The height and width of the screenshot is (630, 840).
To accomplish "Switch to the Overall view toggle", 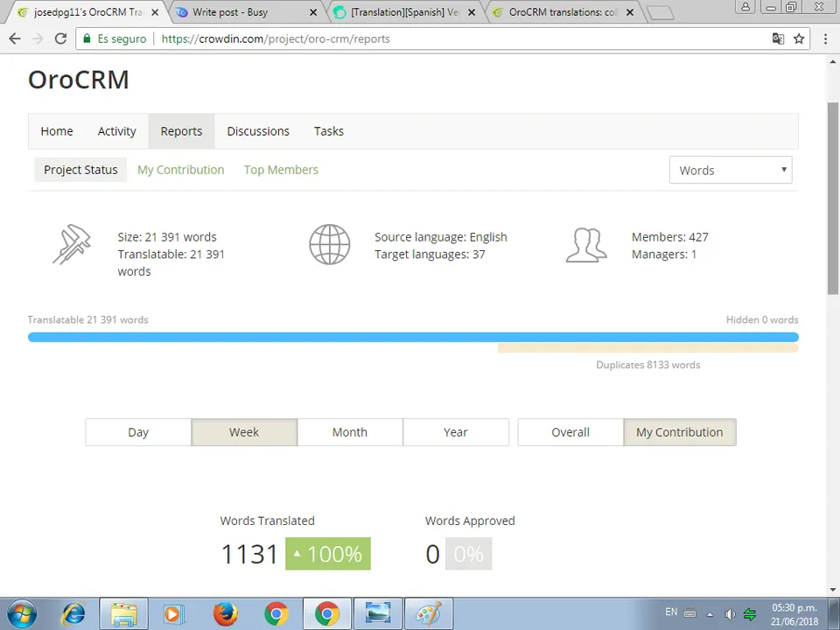I will coord(570,432).
